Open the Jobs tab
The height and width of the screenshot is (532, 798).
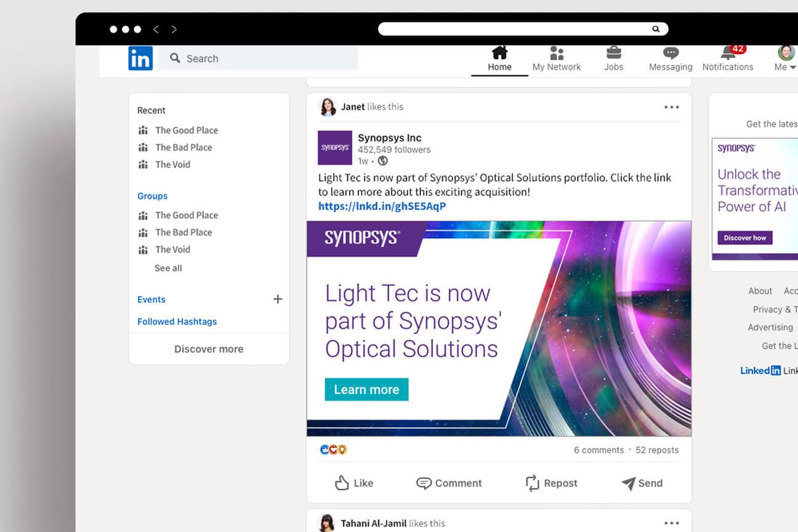(613, 60)
